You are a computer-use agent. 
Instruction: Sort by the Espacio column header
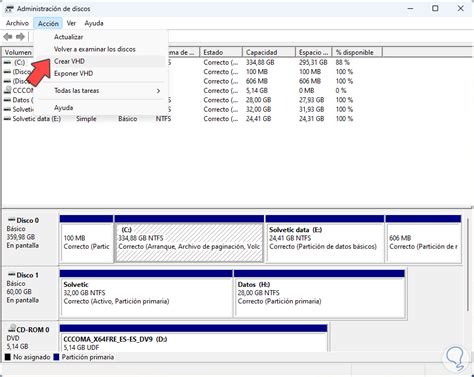[x=314, y=52]
